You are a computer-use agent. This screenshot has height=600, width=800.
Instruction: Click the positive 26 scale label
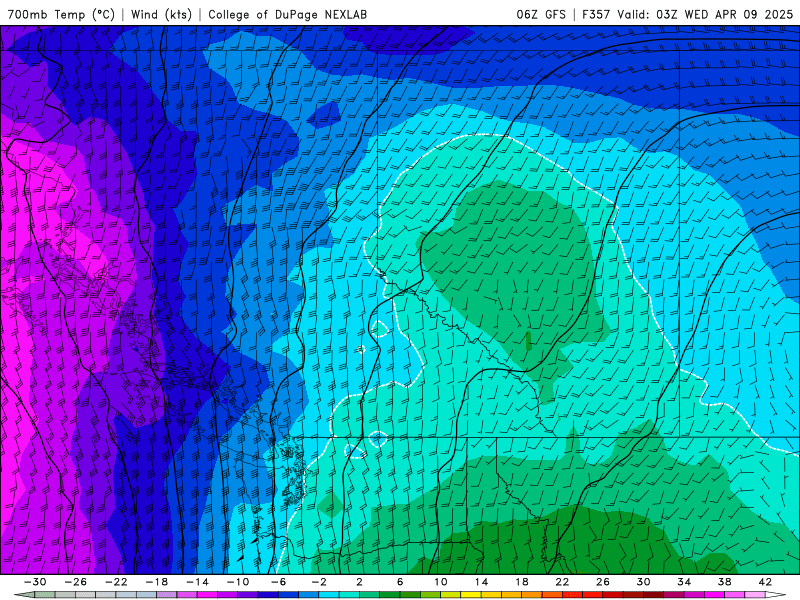(x=603, y=582)
